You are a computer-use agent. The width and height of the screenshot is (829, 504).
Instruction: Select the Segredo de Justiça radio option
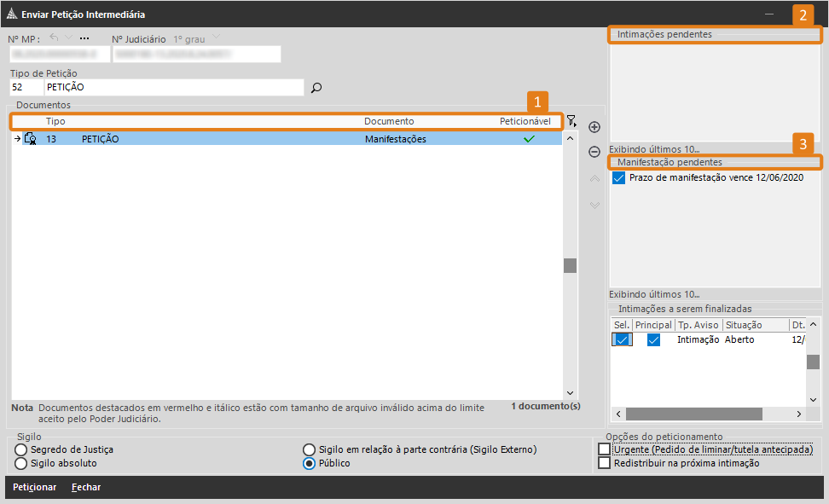20,449
